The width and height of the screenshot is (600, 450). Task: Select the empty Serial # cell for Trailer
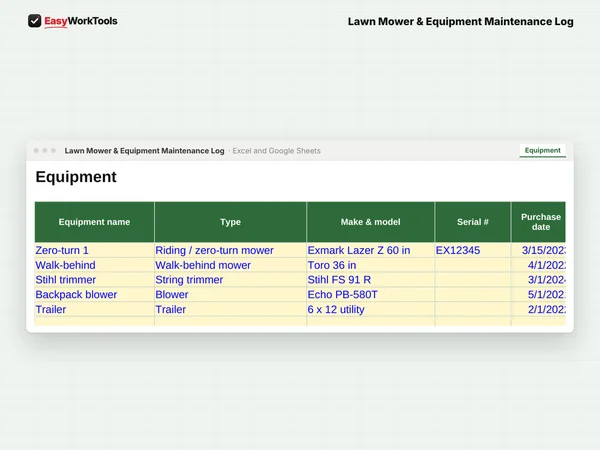click(473, 309)
